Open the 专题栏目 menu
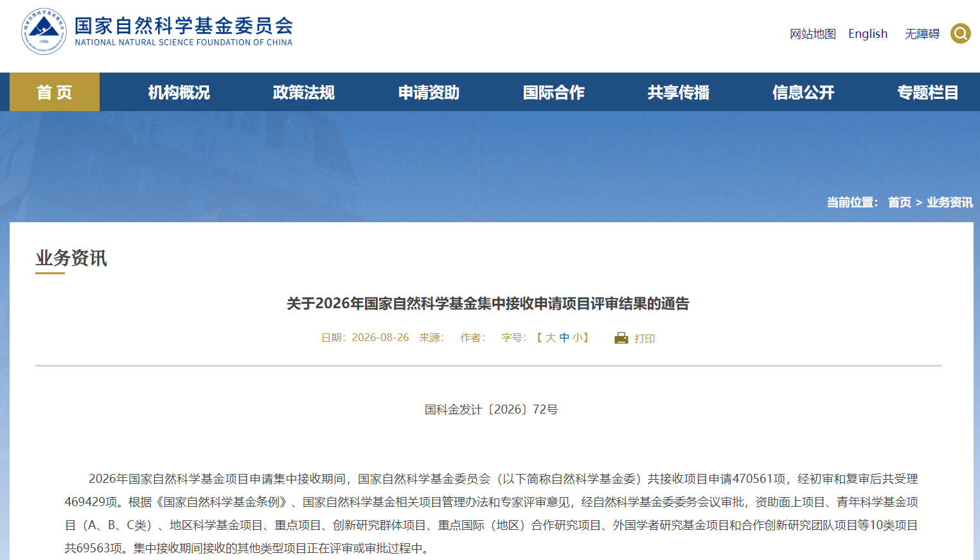This screenshot has width=980, height=560. point(927,92)
